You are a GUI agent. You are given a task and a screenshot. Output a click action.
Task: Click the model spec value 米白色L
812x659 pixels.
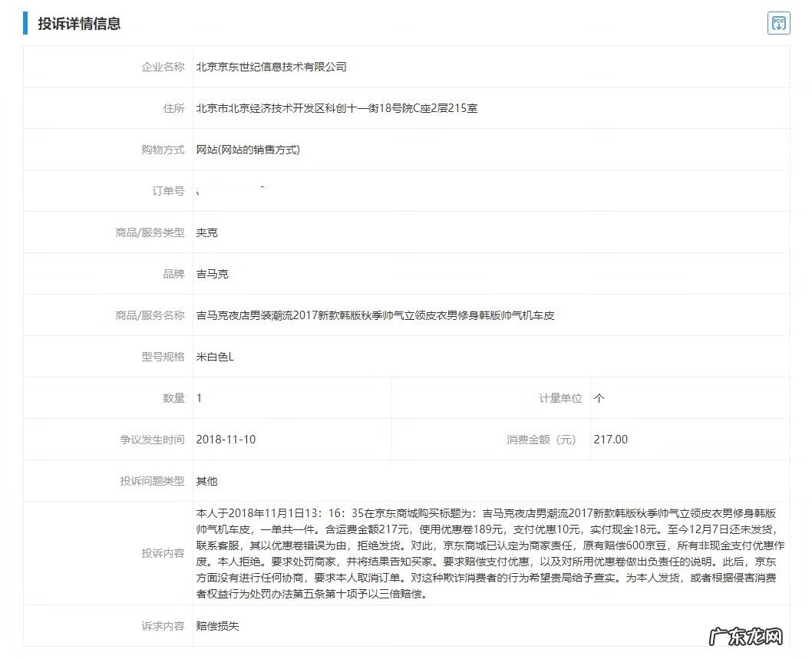point(216,357)
